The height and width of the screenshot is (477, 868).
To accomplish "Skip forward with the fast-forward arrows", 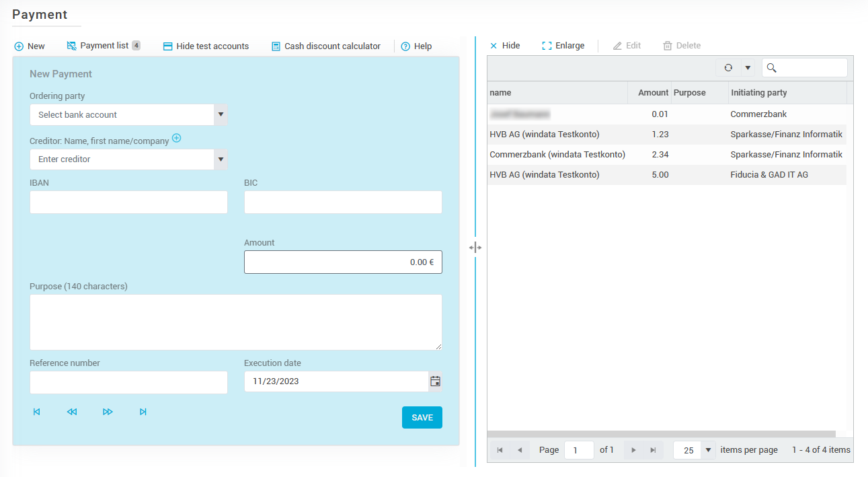I will [x=108, y=412].
